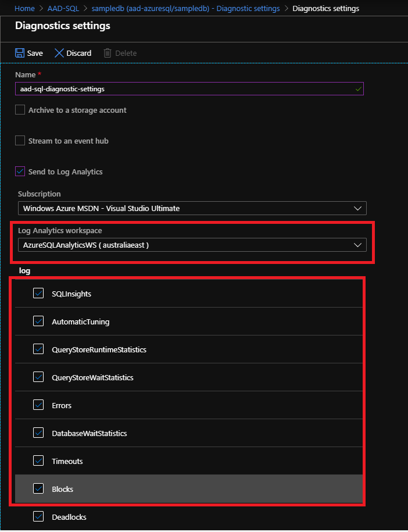
Task: Uncheck the SQLInsights log
Action: click(38, 293)
